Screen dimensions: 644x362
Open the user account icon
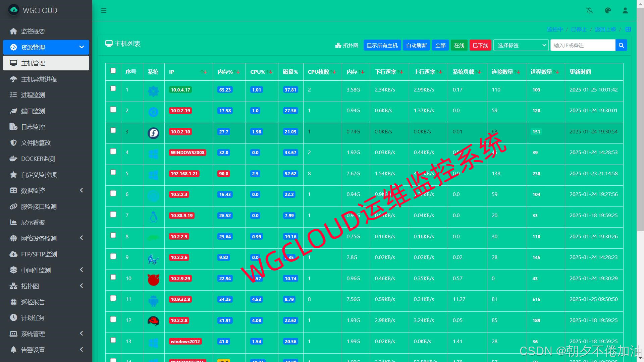[x=625, y=10]
